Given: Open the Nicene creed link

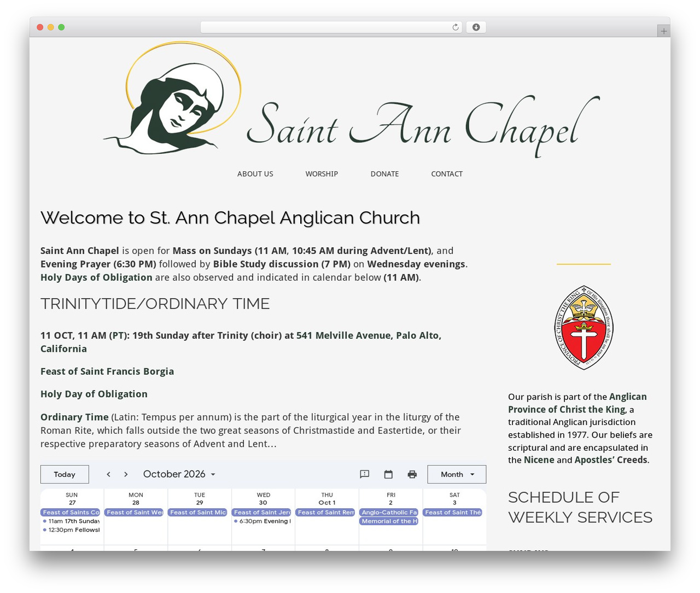Looking at the screenshot, I should (539, 460).
